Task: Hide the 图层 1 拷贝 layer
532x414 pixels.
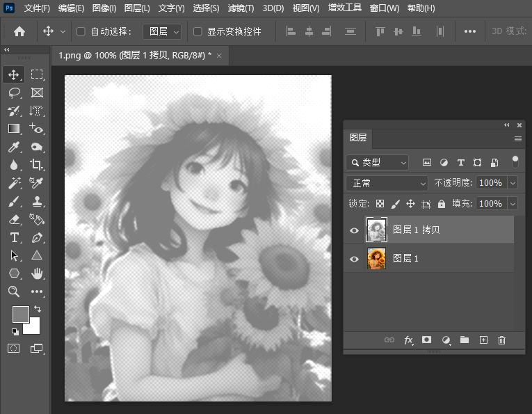Action: (x=354, y=230)
